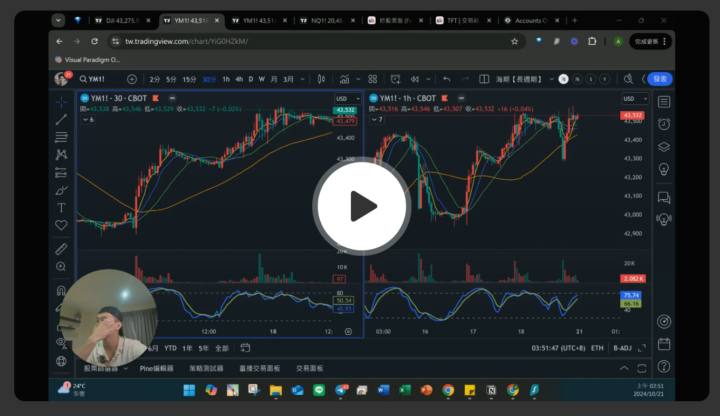Open the alerts clock icon in right sidebar
Image resolution: width=720 pixels, height=416 pixels.
point(664,123)
